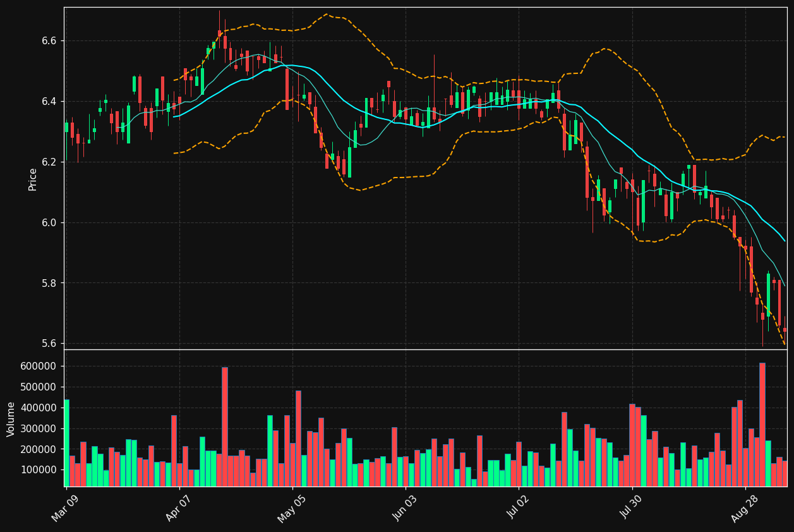This screenshot has height=532, width=794.
Task: Click the 6.2 price tick label
Action: [49, 162]
